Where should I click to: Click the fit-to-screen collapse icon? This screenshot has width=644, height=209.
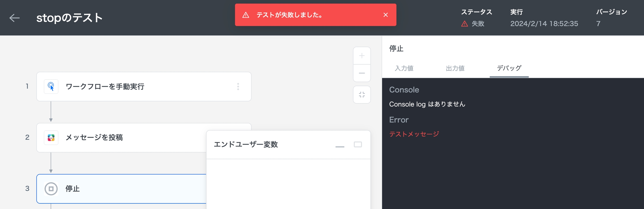click(362, 95)
